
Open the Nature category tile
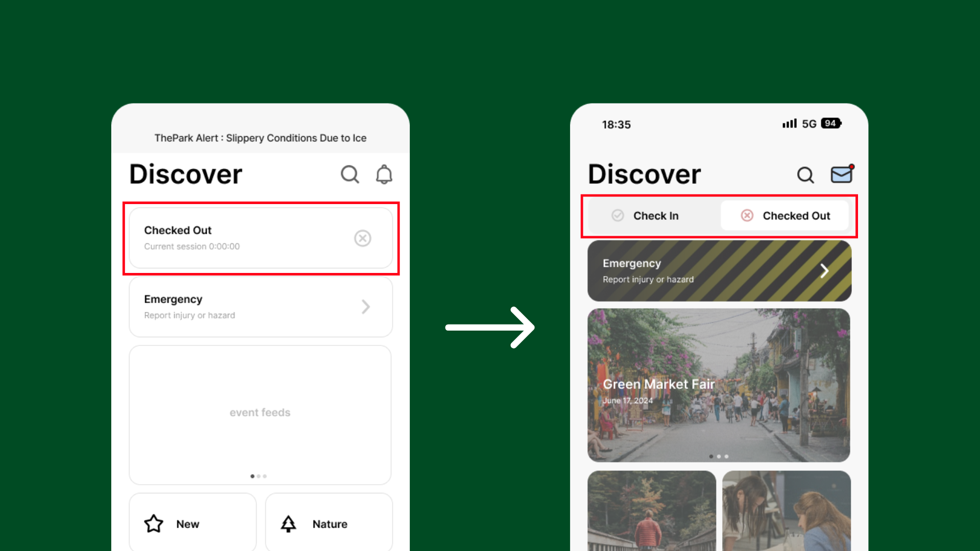coord(329,522)
